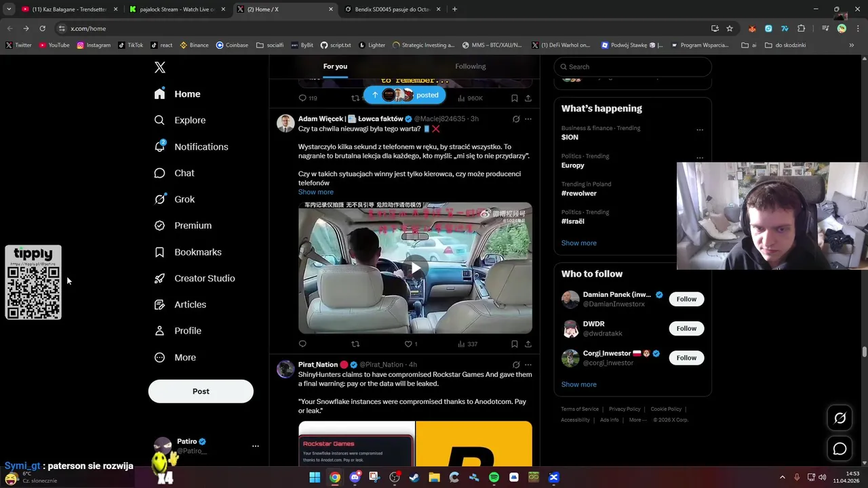
Task: Open more options for $ION trend
Action: coord(700,129)
